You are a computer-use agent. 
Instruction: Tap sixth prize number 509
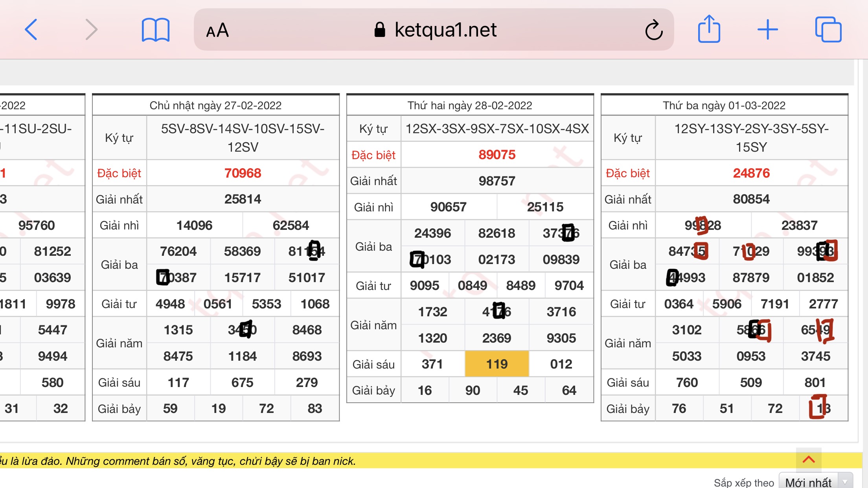coord(751,382)
